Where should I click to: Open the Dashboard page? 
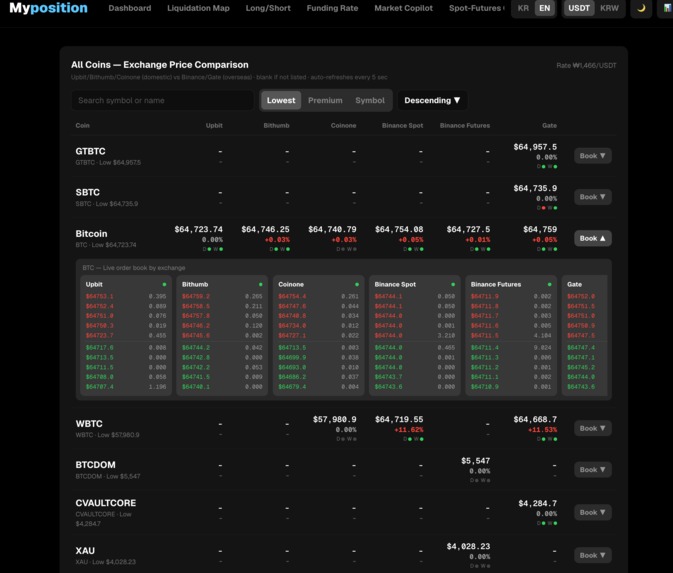[130, 8]
